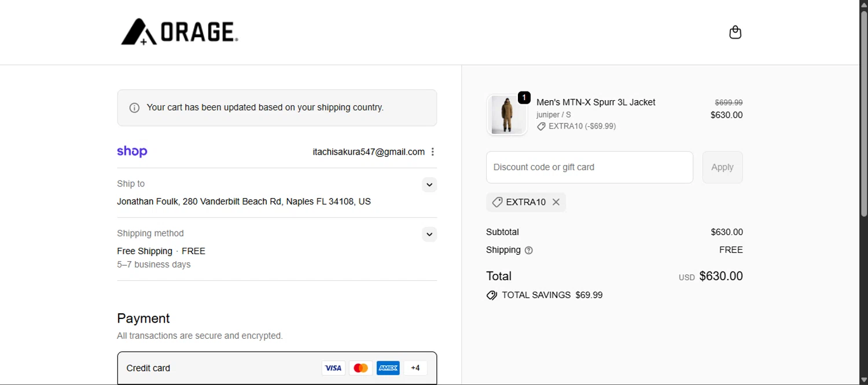Click the shipping help question mark icon
Image resolution: width=868 pixels, height=385 pixels.
528,250
